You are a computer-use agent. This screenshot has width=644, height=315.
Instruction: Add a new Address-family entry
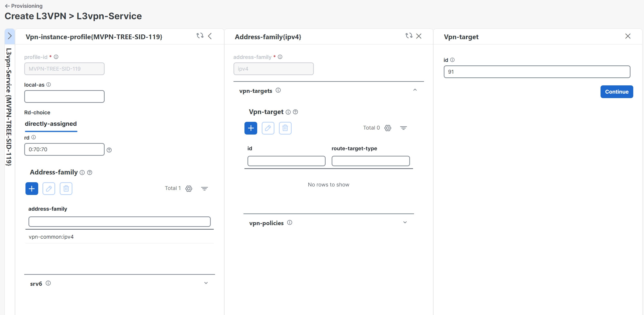[x=31, y=189]
